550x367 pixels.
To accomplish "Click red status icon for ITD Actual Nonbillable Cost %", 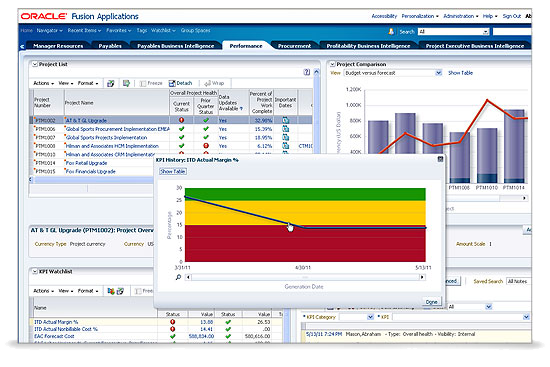I will (173, 329).
